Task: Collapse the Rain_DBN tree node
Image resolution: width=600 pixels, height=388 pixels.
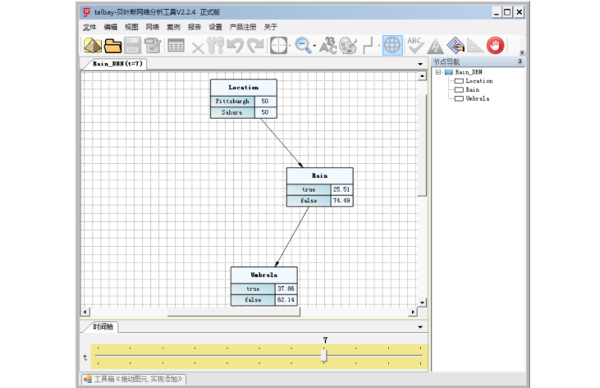Action: pyautogui.click(x=438, y=72)
